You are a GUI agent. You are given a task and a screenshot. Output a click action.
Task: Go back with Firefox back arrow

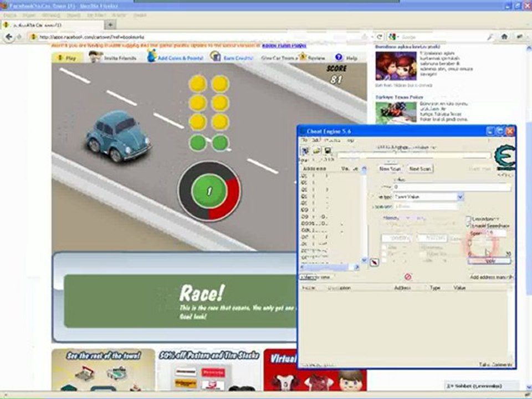(x=9, y=37)
